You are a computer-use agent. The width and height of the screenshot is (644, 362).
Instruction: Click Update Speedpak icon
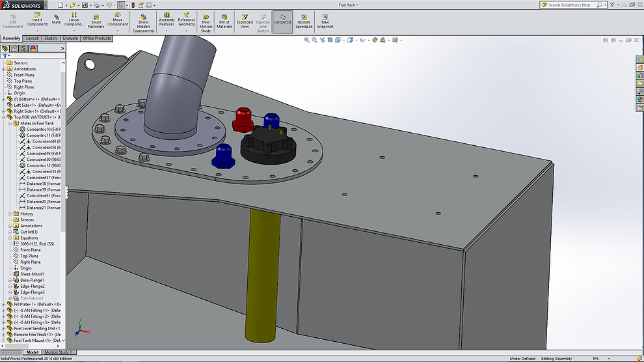tap(304, 21)
